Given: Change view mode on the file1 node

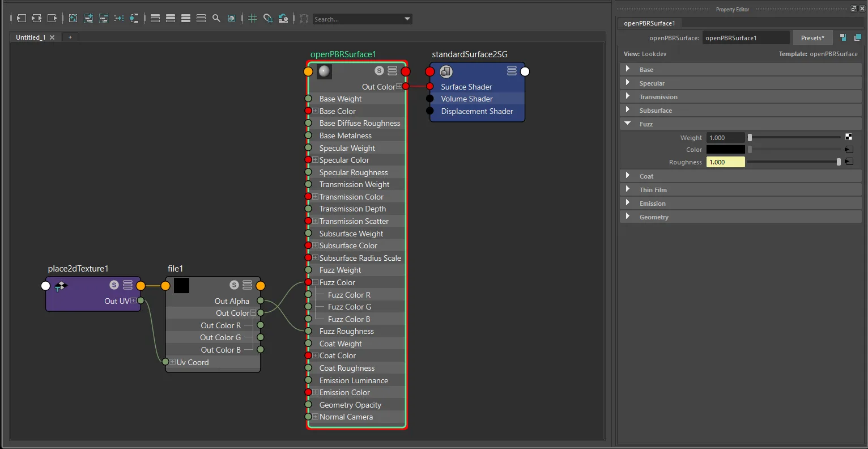Looking at the screenshot, I should [247, 285].
